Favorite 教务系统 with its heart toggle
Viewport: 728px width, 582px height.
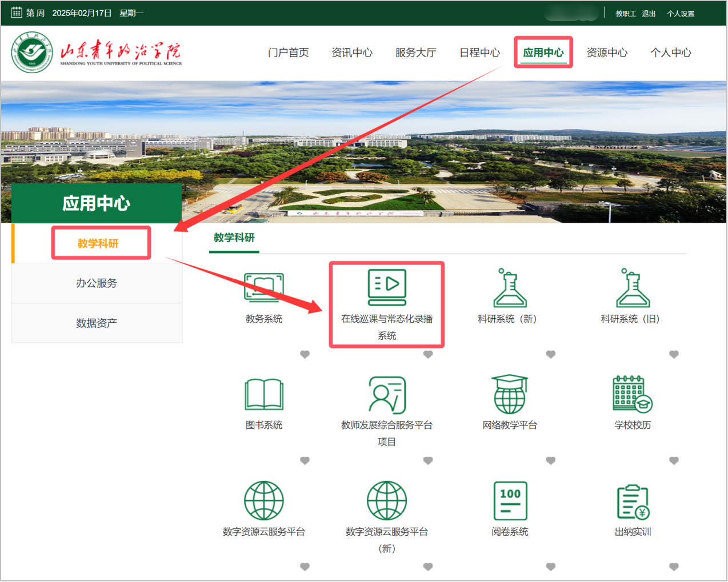click(x=305, y=355)
